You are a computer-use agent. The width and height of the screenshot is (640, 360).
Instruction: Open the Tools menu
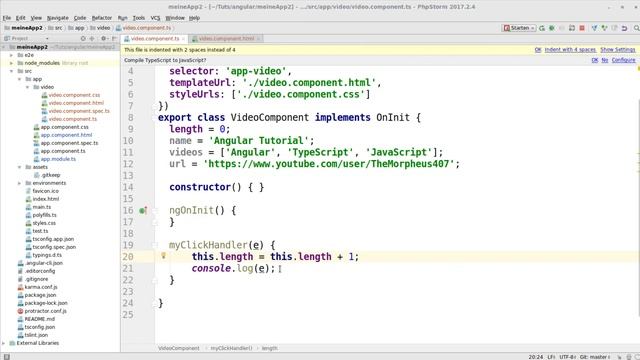click(139, 18)
